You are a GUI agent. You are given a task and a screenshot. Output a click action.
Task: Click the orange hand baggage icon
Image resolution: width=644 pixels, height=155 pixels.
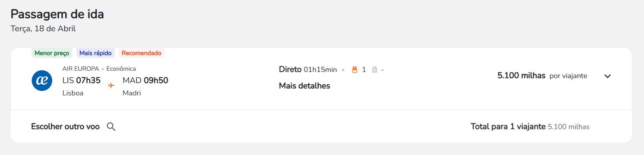(355, 69)
